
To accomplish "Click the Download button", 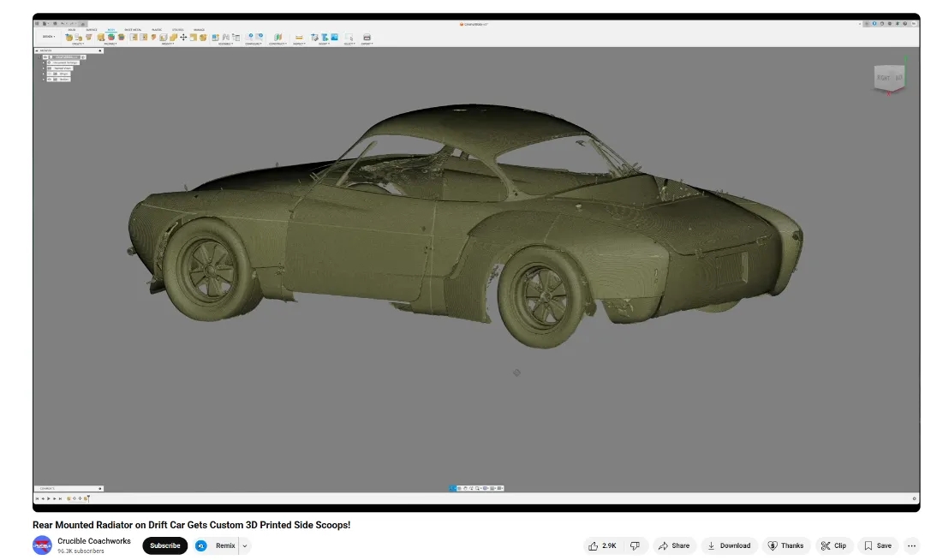I will [728, 545].
